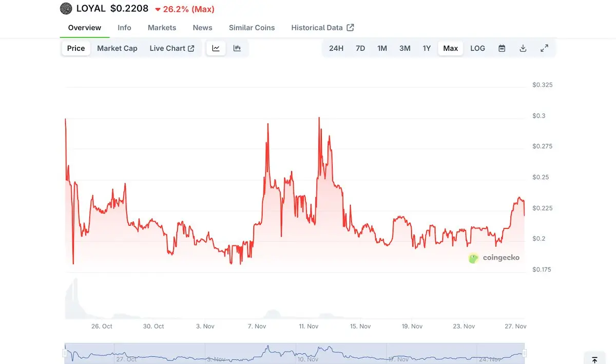
Task: Open the calendar date range picker
Action: point(502,48)
